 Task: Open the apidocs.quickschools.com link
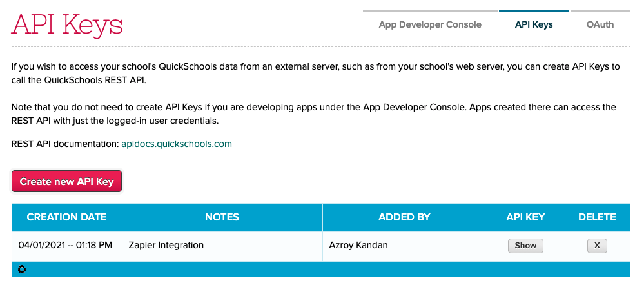177,144
